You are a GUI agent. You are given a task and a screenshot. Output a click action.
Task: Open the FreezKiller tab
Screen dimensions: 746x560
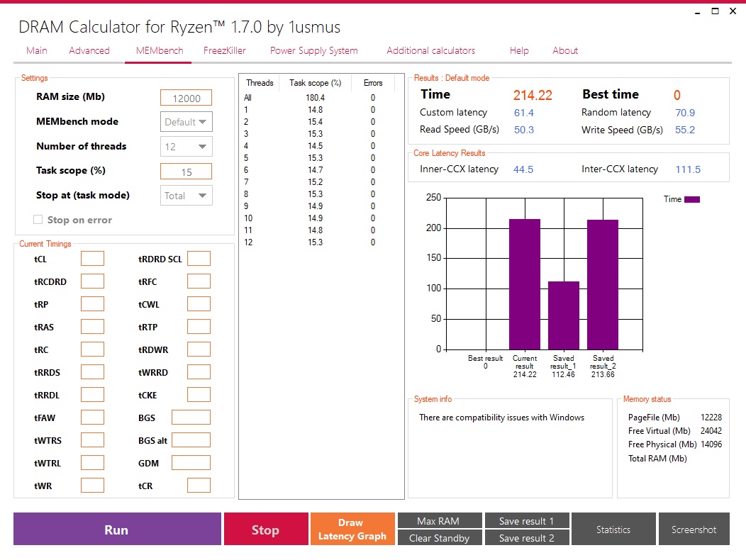(225, 50)
